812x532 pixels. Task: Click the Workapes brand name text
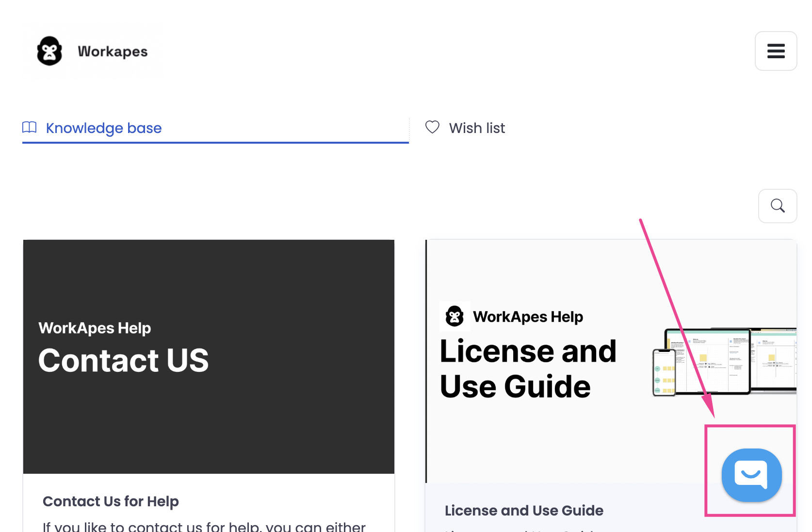[x=113, y=51]
